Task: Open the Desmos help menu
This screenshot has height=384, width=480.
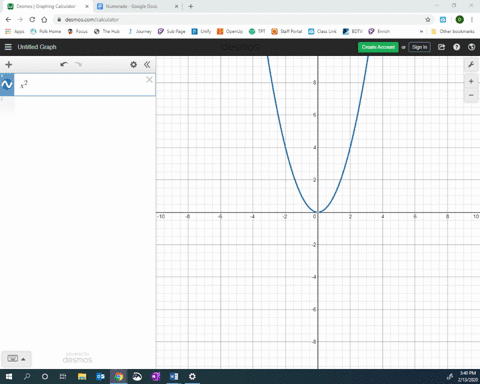Action: (x=456, y=47)
